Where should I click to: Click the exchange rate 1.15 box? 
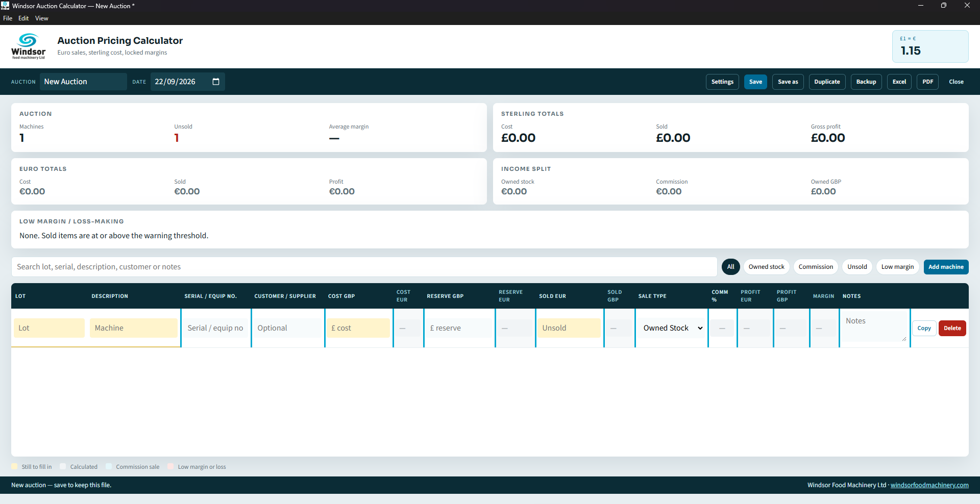click(930, 46)
